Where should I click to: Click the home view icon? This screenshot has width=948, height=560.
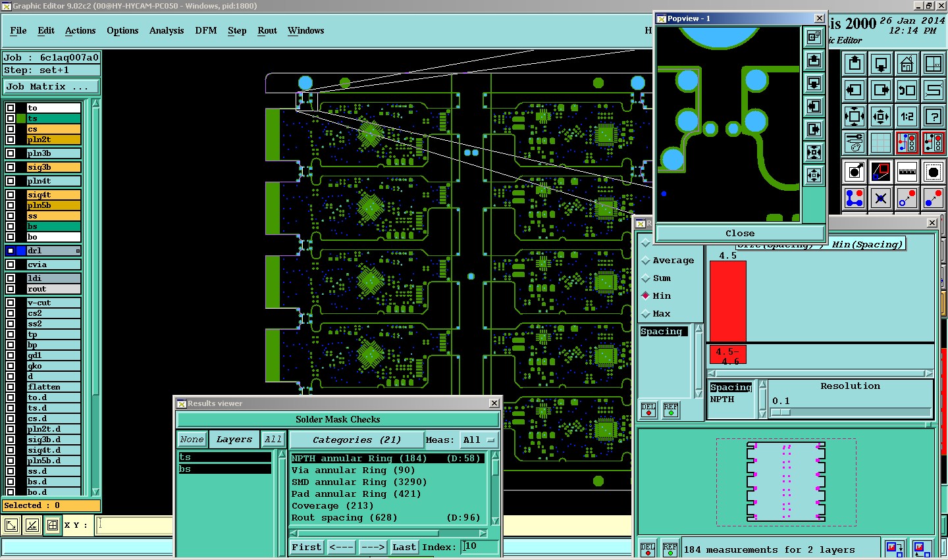pyautogui.click(x=907, y=64)
